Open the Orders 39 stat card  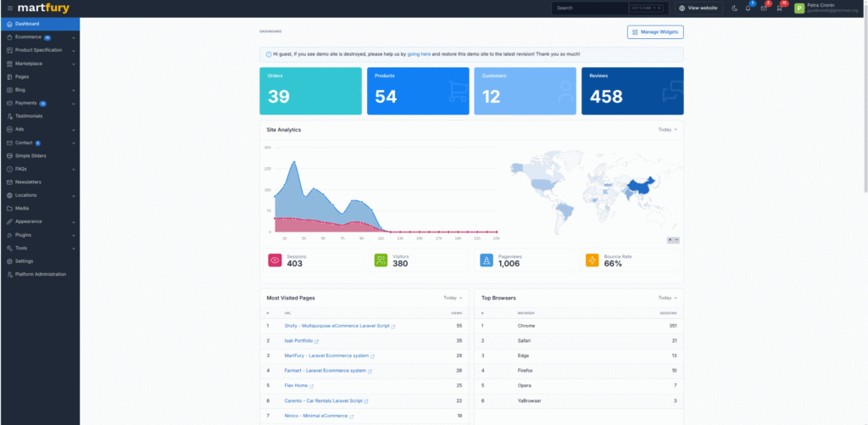[310, 91]
